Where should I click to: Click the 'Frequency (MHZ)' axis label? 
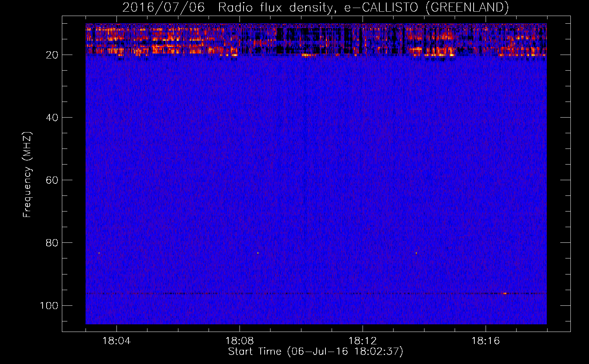tap(27, 175)
